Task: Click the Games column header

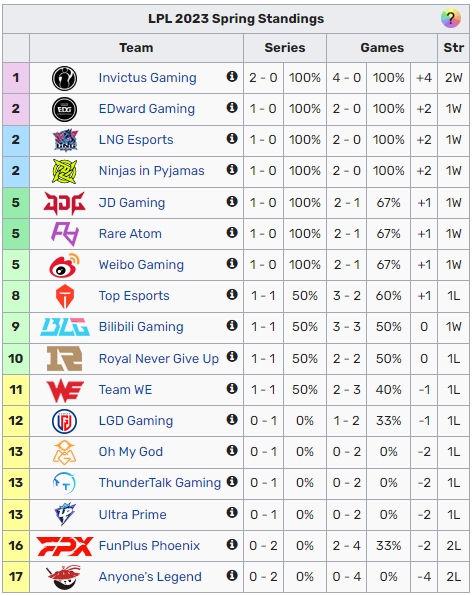Action: 382,48
